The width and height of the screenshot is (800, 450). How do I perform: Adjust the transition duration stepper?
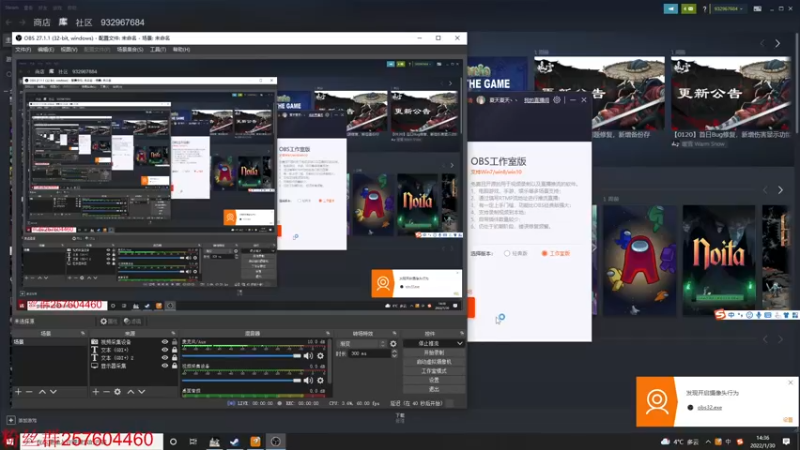click(394, 354)
